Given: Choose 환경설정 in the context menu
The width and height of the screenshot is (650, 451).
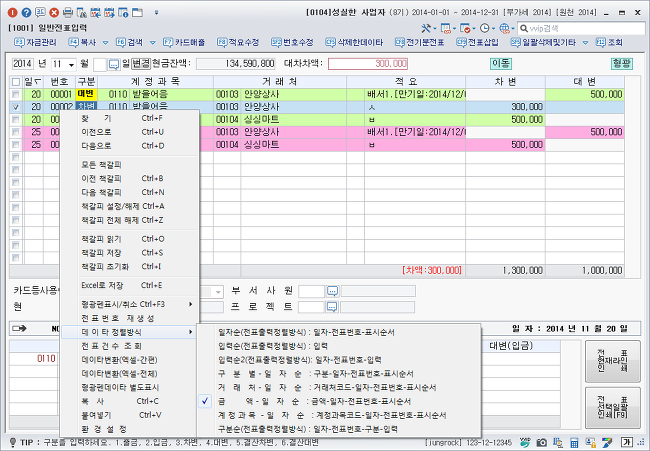Looking at the screenshot, I should click(x=130, y=429).
